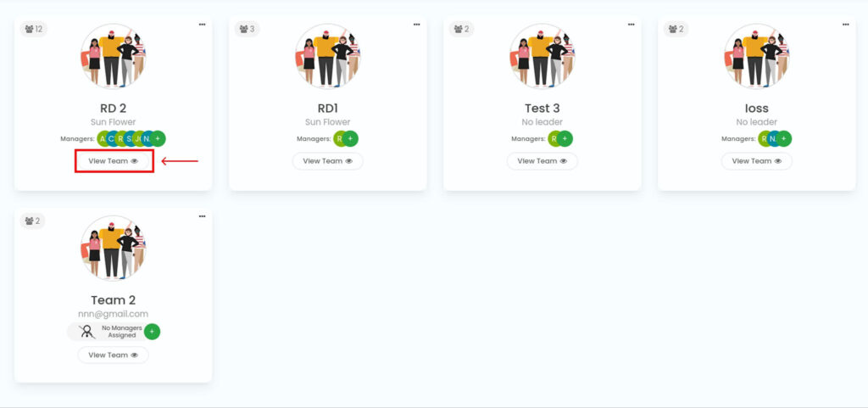Select the Team 2 avatar image
The width and height of the screenshot is (868, 408).
(x=114, y=249)
